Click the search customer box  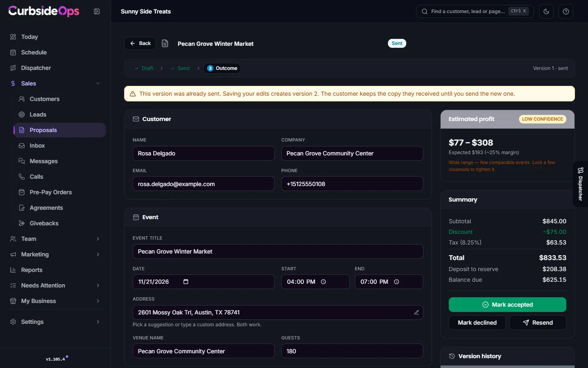(475, 11)
